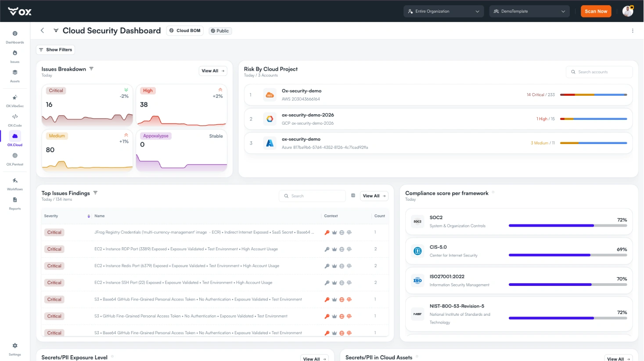Click the Scan Now button
The height and width of the screenshot is (361, 644).
coord(596,11)
